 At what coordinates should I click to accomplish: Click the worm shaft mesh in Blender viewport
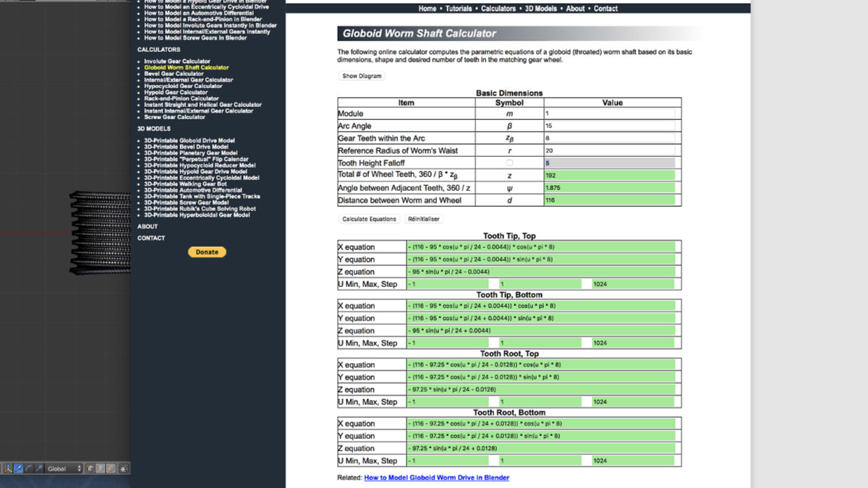point(101,232)
